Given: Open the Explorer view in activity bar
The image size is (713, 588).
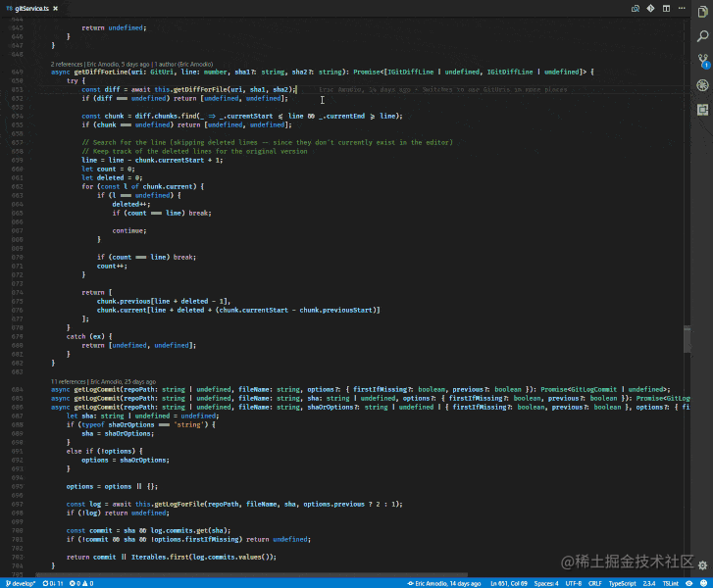Looking at the screenshot, I should tap(702, 12).
